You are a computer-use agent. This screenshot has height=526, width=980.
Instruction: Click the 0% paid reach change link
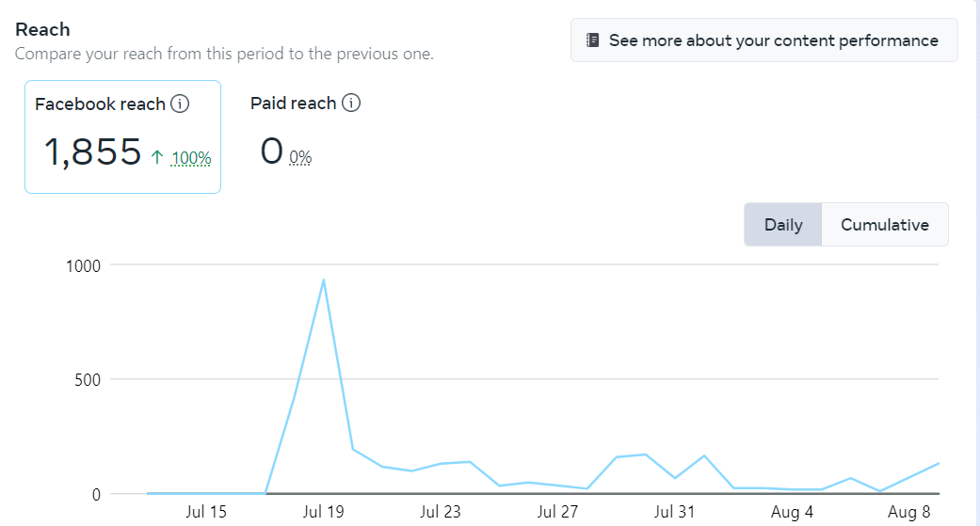[300, 158]
